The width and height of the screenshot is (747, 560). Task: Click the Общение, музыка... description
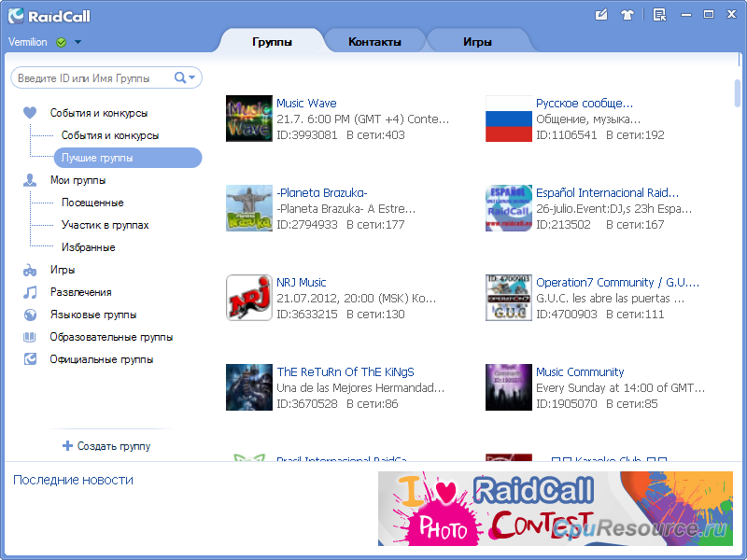point(588,119)
